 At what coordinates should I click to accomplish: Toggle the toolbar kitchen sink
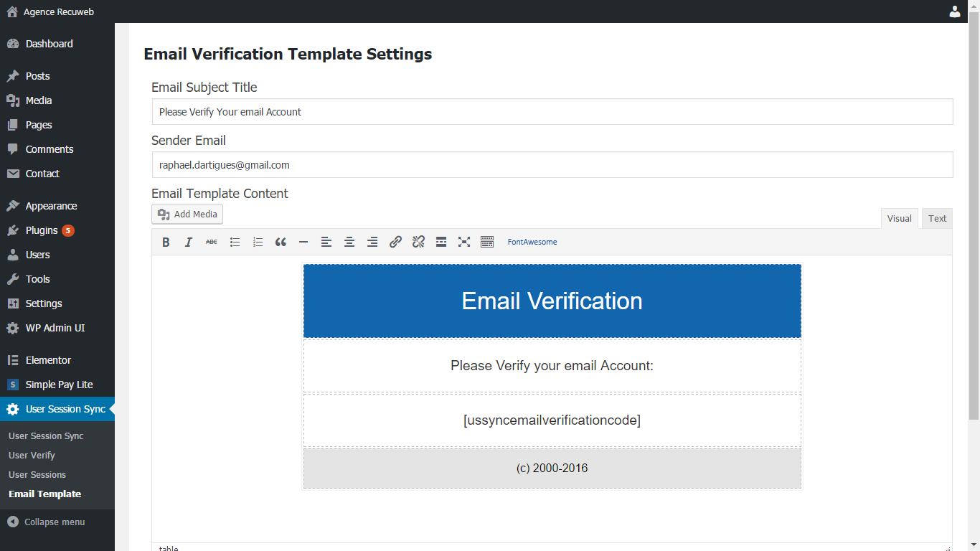[487, 242]
